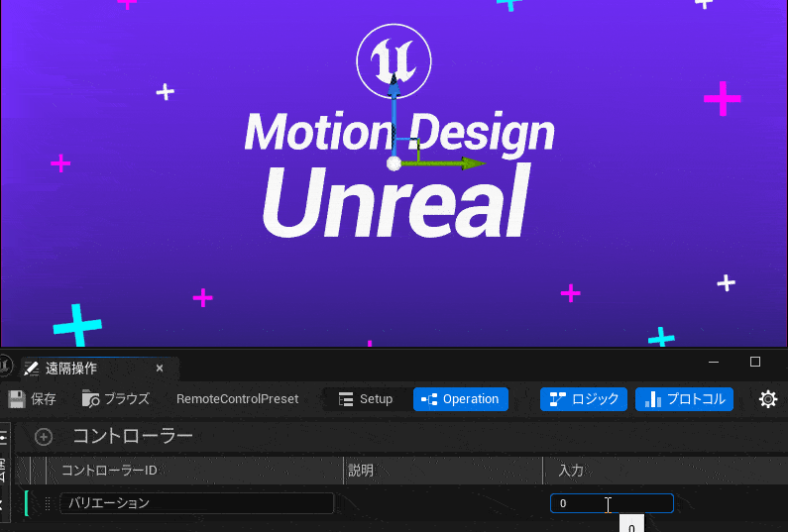
Task: Toggle the Logic (ロジック) panel
Action: 584,399
